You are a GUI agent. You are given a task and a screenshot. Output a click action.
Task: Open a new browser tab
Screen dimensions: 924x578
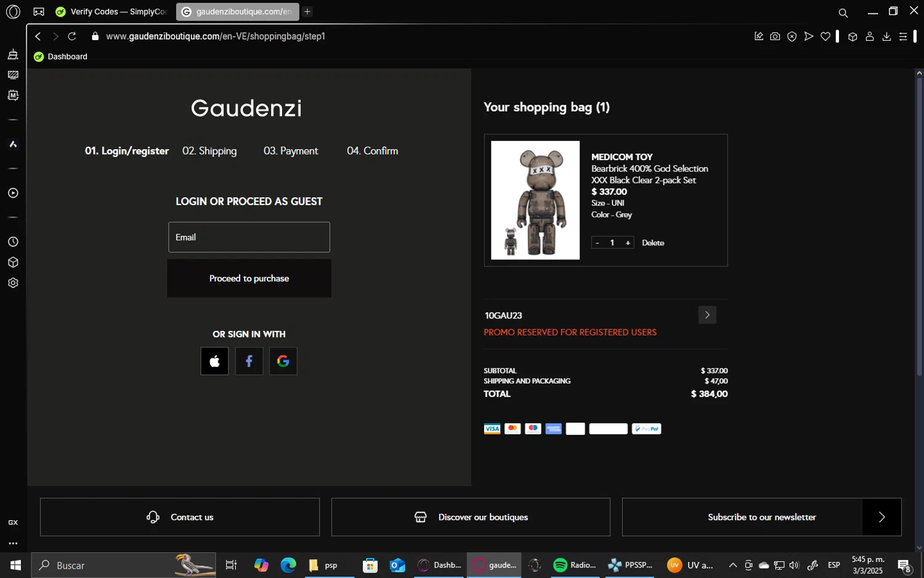click(x=307, y=12)
